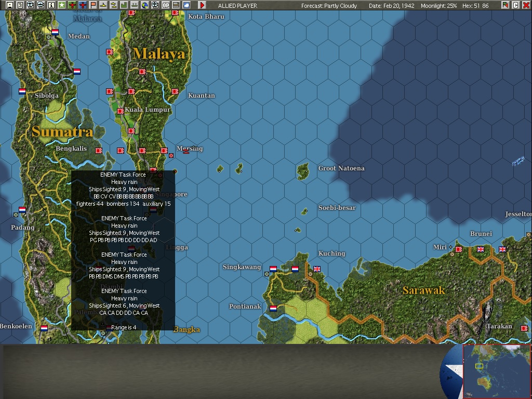Select the enemy ship icon near Mersing
The height and width of the screenshot is (399, 532).
(187, 152)
